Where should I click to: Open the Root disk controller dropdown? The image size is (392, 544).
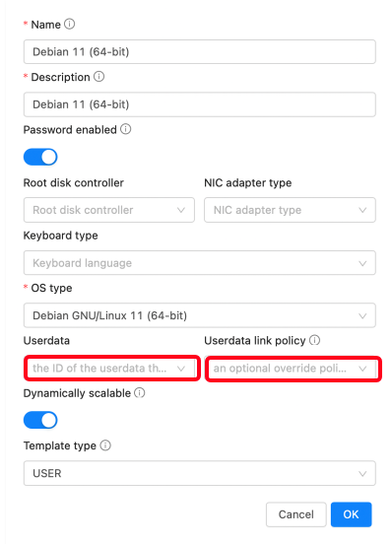click(x=108, y=210)
